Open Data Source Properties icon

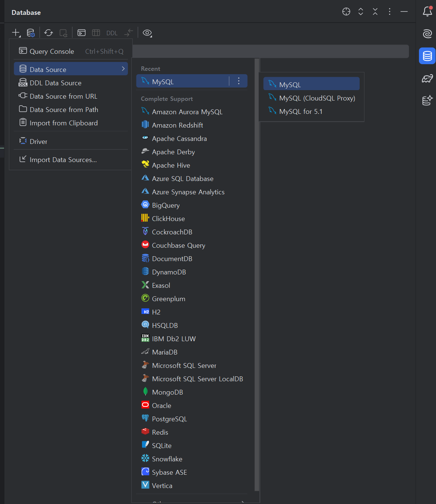pyautogui.click(x=31, y=33)
